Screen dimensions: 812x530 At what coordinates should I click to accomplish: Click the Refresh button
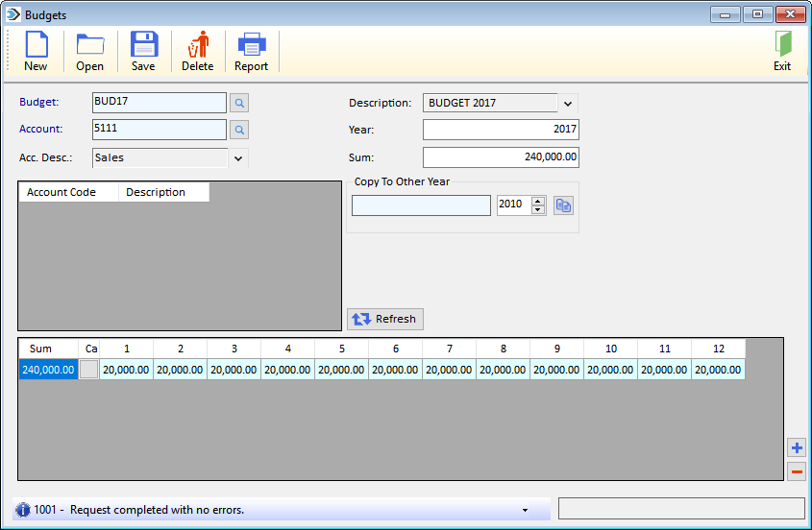pos(385,319)
